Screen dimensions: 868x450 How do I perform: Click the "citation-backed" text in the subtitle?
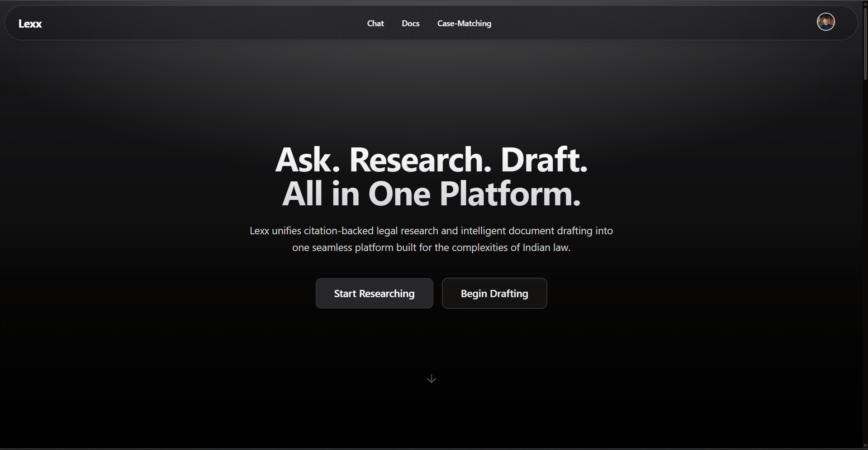pos(338,231)
